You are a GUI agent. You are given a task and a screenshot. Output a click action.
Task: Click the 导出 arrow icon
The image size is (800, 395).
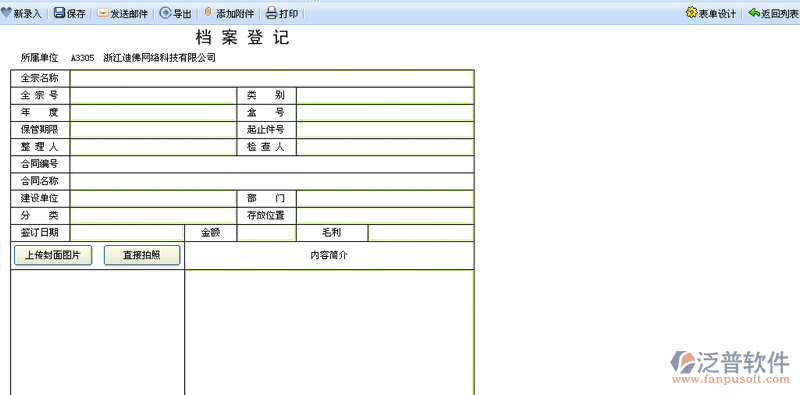click(165, 13)
